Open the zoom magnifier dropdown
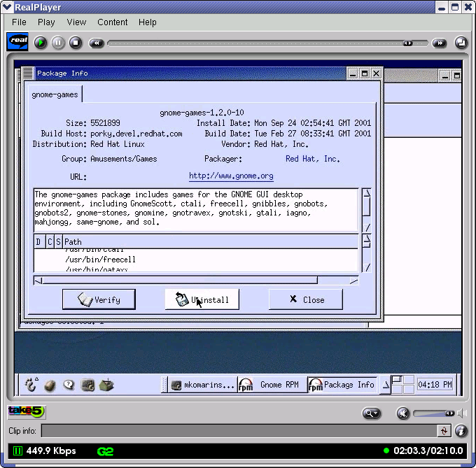The image size is (476, 468). (371, 413)
